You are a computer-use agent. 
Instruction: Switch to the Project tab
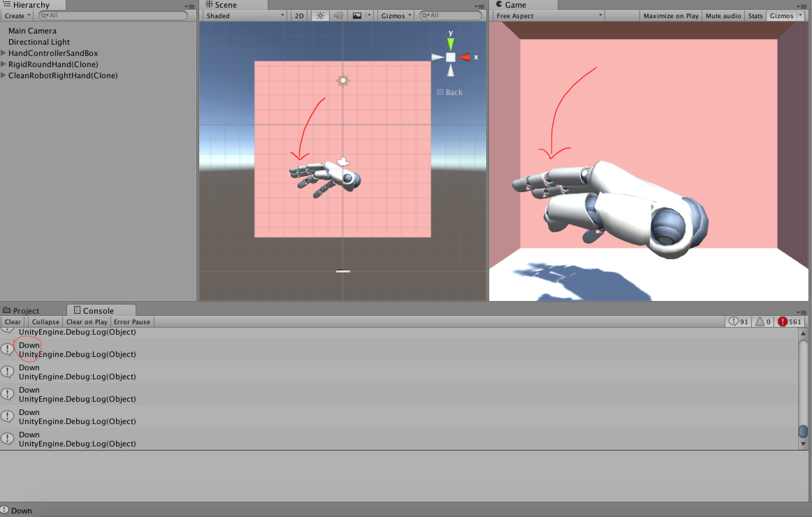(x=26, y=310)
